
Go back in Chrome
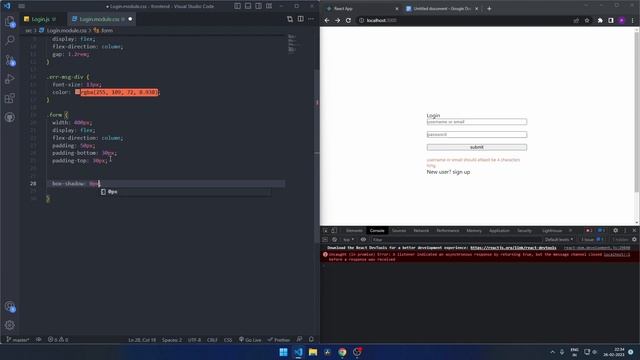click(327, 20)
